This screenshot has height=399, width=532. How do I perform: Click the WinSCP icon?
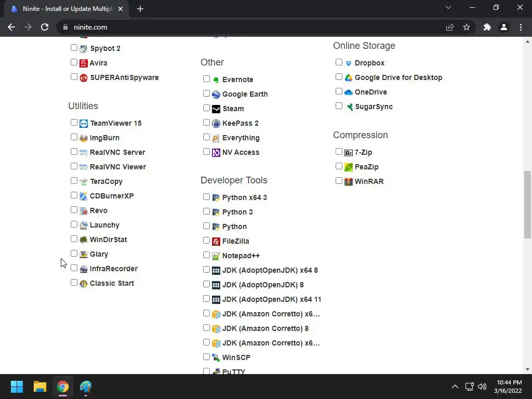click(x=216, y=357)
